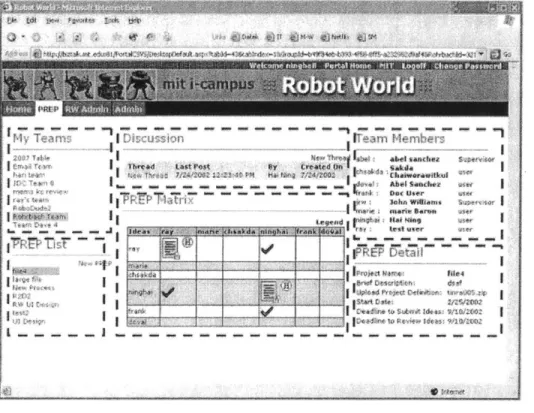
Task: Click the MIT header link
Action: (386, 66)
